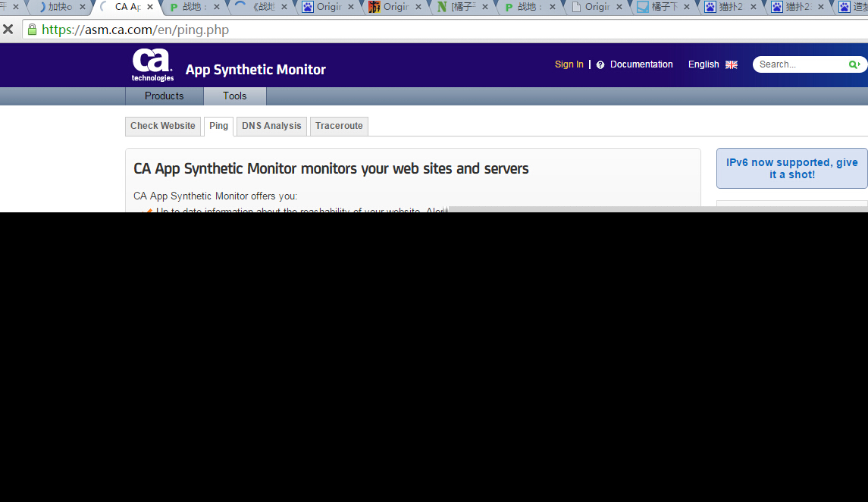This screenshot has width=868, height=502.
Task: Close the CA Ap browser tab
Action: coord(150,7)
